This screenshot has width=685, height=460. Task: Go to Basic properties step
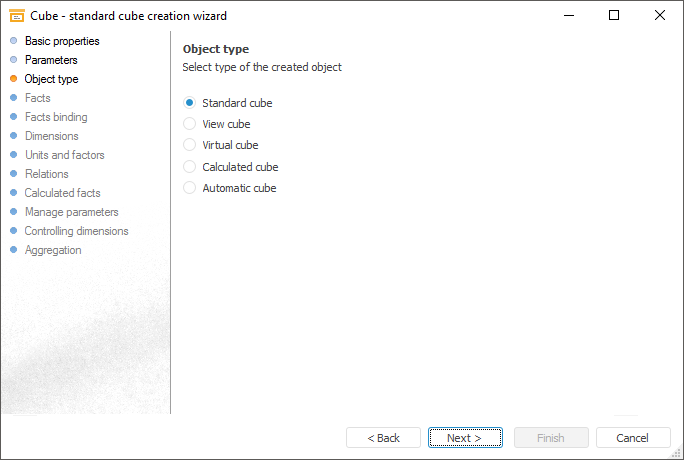pyautogui.click(x=61, y=41)
